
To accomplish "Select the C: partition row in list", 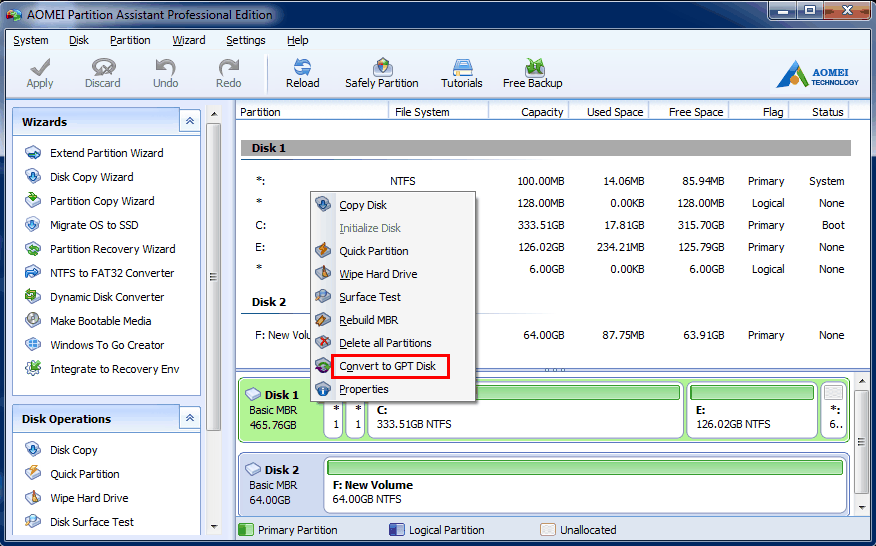I will tap(546, 225).
